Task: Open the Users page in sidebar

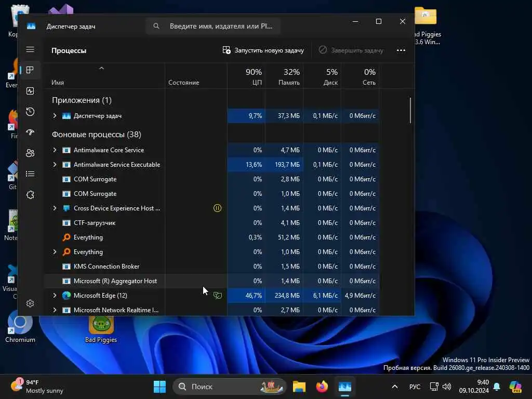Action: pos(30,153)
